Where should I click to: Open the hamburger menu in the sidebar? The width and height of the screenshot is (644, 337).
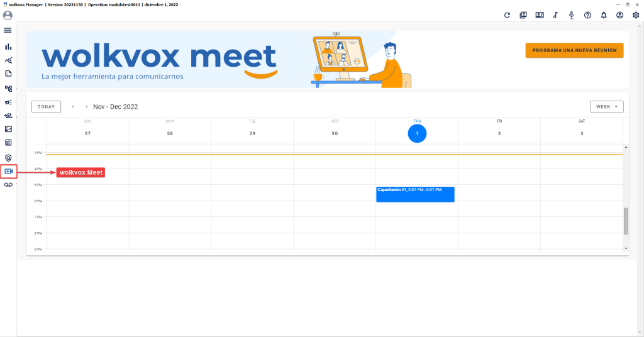tap(8, 30)
